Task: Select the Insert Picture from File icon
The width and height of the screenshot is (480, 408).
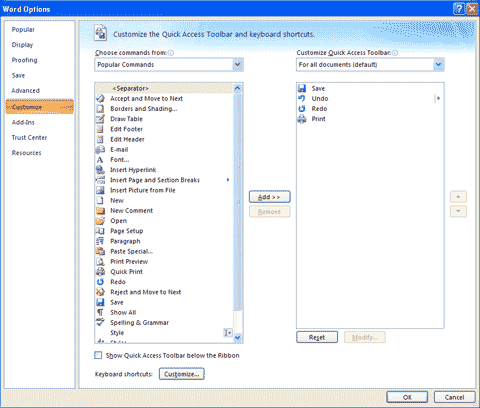Action: click(100, 190)
